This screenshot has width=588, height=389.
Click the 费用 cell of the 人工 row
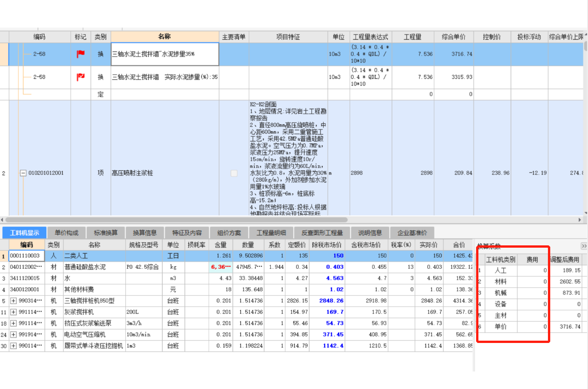click(x=533, y=270)
